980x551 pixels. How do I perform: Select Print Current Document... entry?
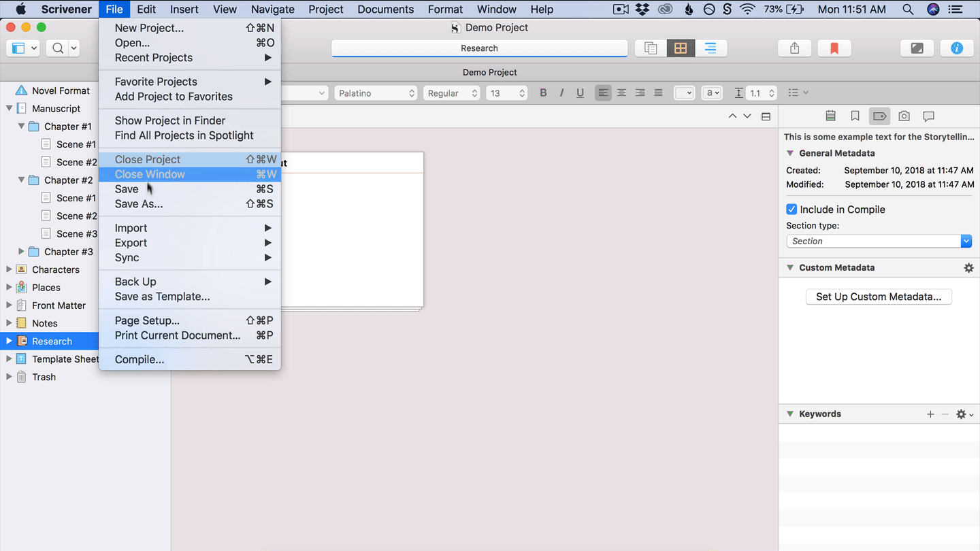(190, 335)
